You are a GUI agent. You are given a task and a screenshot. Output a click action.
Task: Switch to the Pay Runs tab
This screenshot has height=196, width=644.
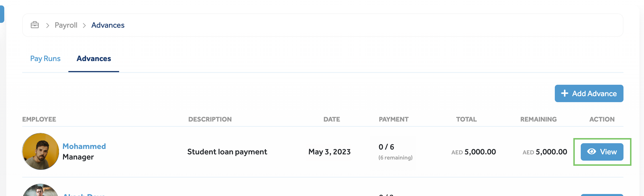pos(45,58)
